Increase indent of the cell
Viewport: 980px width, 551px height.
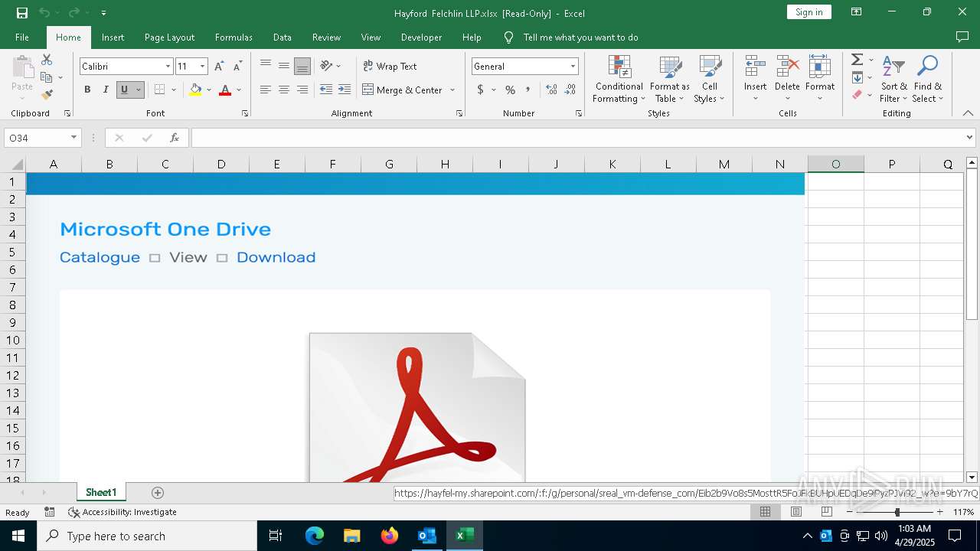click(x=345, y=90)
